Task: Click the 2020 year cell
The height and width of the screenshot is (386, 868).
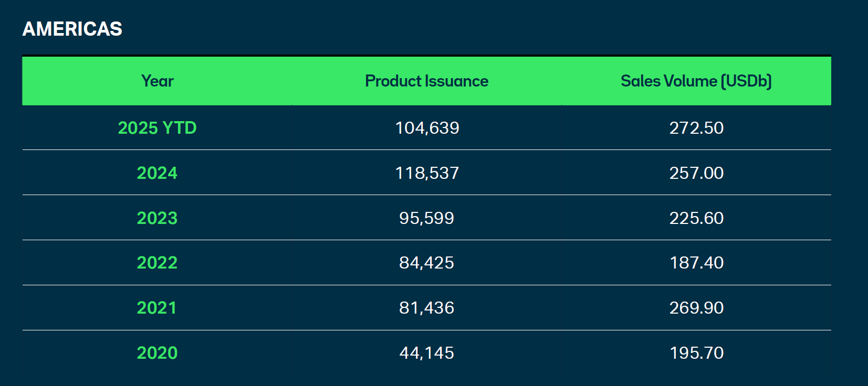Action: pyautogui.click(x=157, y=353)
